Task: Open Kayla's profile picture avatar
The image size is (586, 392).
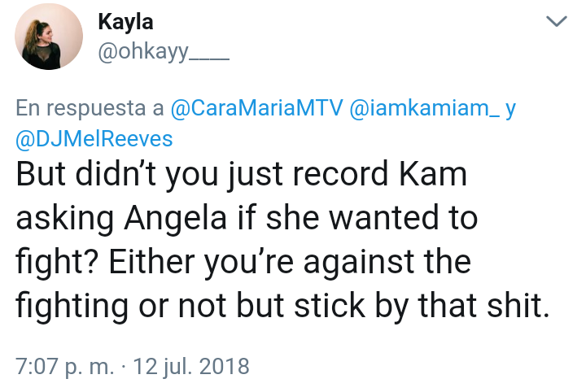Action: 49,37
